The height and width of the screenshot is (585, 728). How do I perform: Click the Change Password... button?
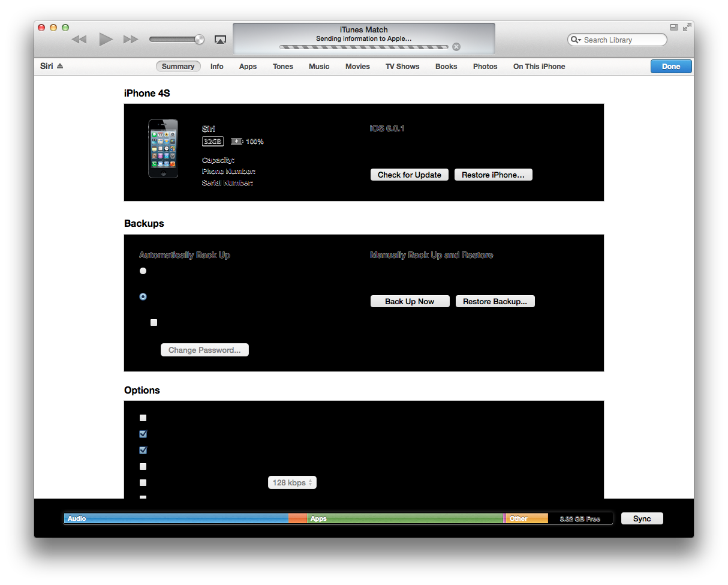point(204,350)
